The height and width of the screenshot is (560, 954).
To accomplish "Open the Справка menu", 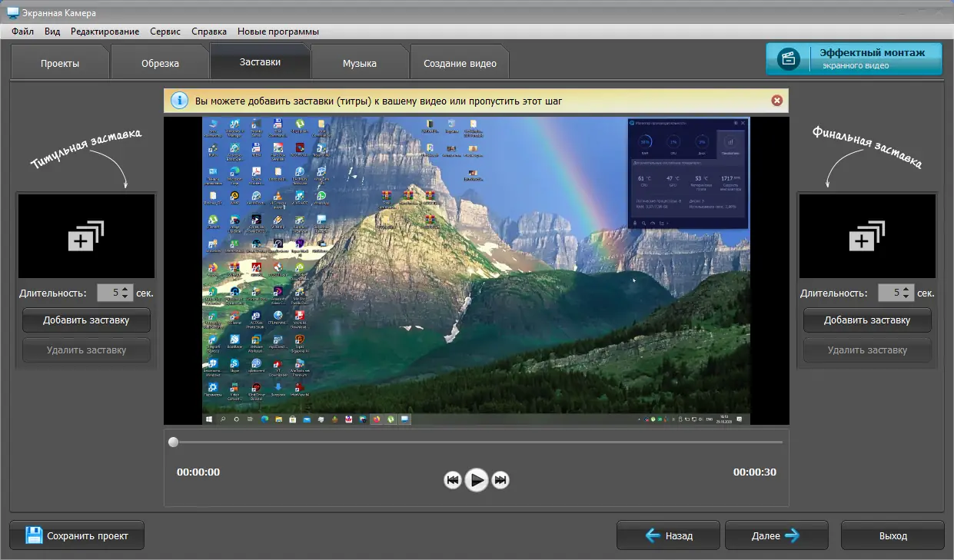I will [208, 31].
